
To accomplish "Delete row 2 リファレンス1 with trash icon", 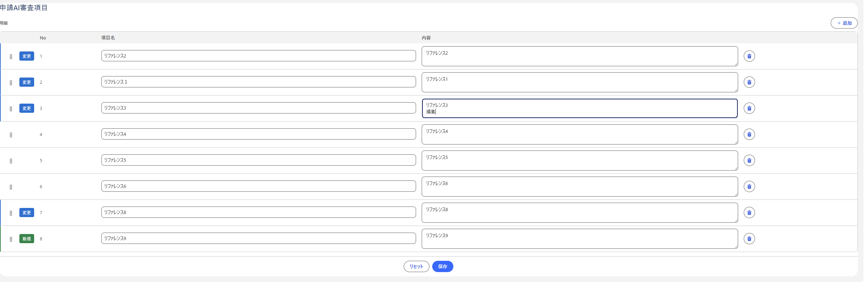I will click(749, 82).
